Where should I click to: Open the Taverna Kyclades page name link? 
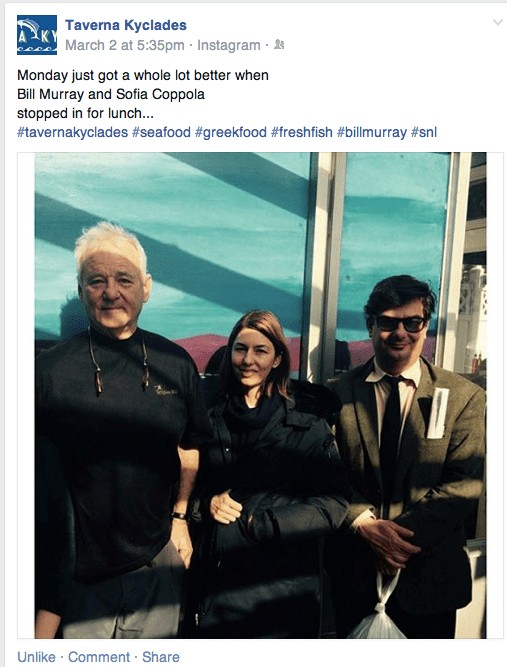125,25
